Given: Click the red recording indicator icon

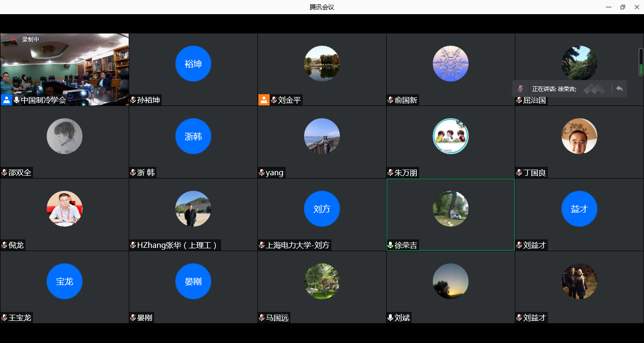Looking at the screenshot, I should point(13,40).
